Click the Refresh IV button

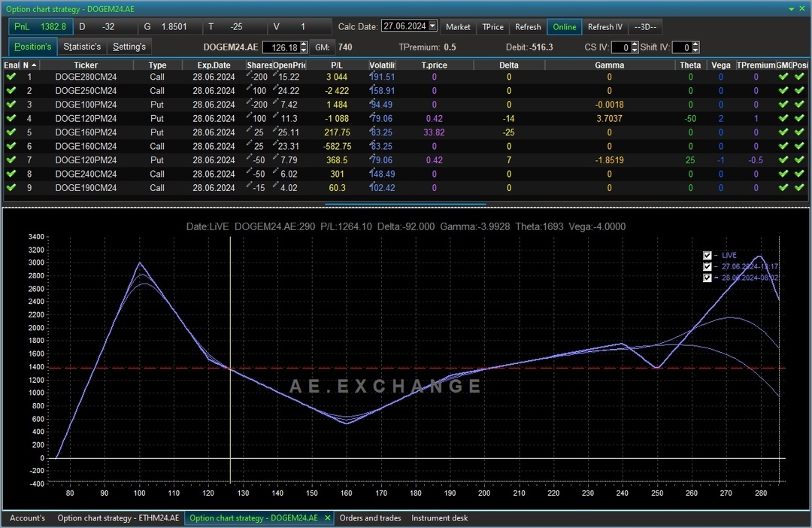coord(604,27)
